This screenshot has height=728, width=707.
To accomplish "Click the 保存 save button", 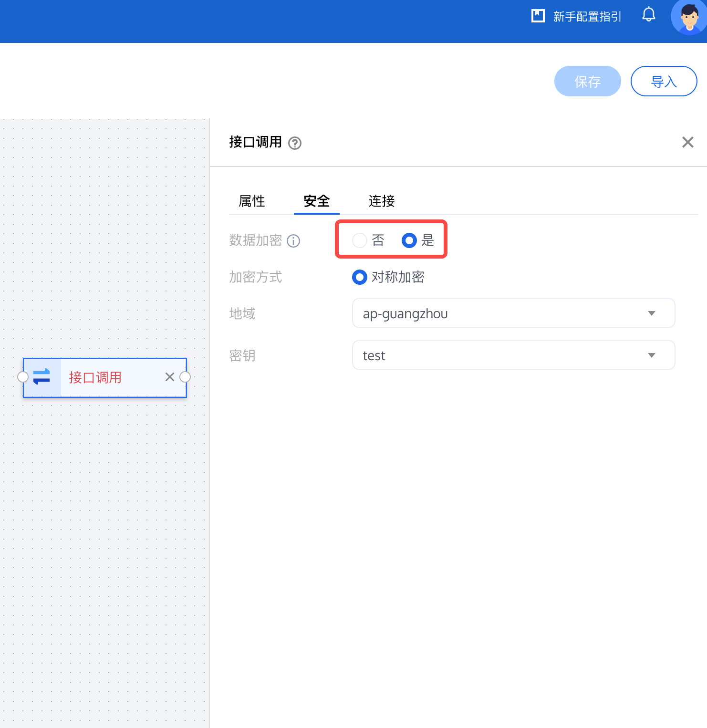I will coord(587,82).
